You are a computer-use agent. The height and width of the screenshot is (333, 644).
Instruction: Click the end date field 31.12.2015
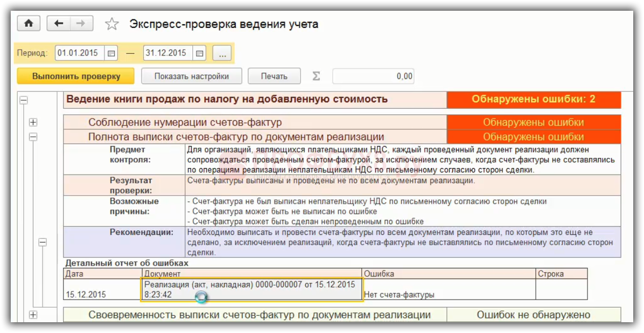[166, 53]
